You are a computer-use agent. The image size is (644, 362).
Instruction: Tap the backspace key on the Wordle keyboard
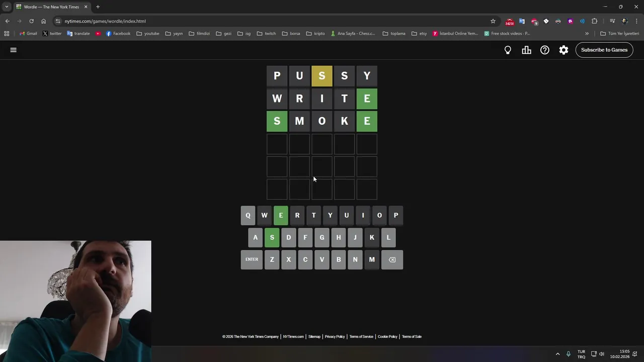(x=392, y=259)
